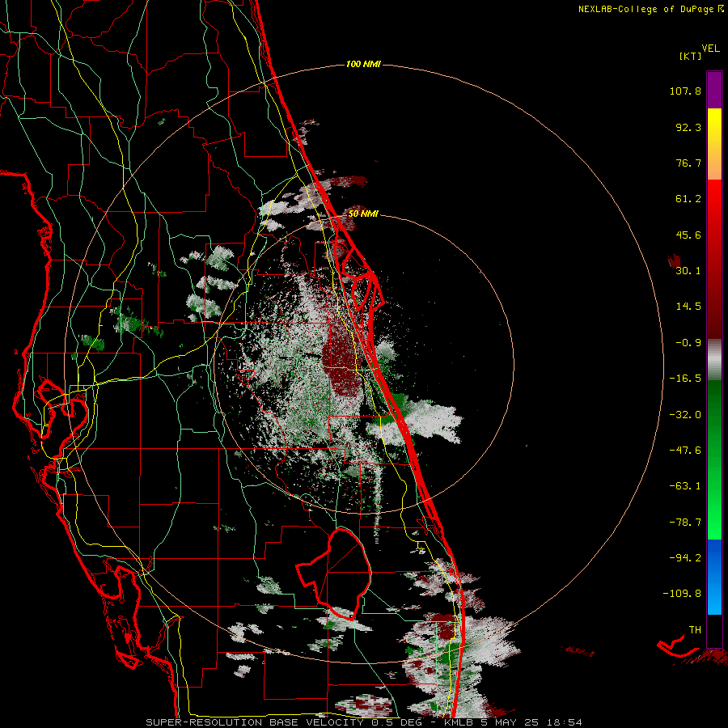728x728 pixels.
Task: Select the -109.8 scale value
Action: (682, 594)
